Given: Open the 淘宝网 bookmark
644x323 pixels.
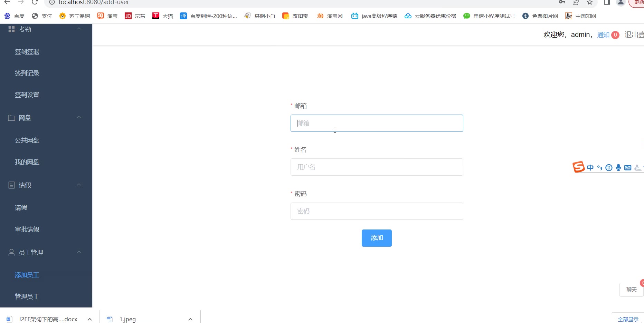Looking at the screenshot, I should pos(330,16).
